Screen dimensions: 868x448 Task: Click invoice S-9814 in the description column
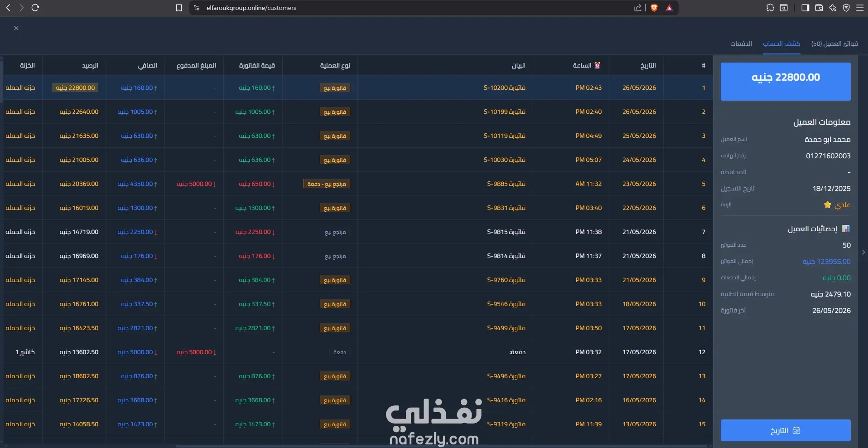pyautogui.click(x=506, y=256)
